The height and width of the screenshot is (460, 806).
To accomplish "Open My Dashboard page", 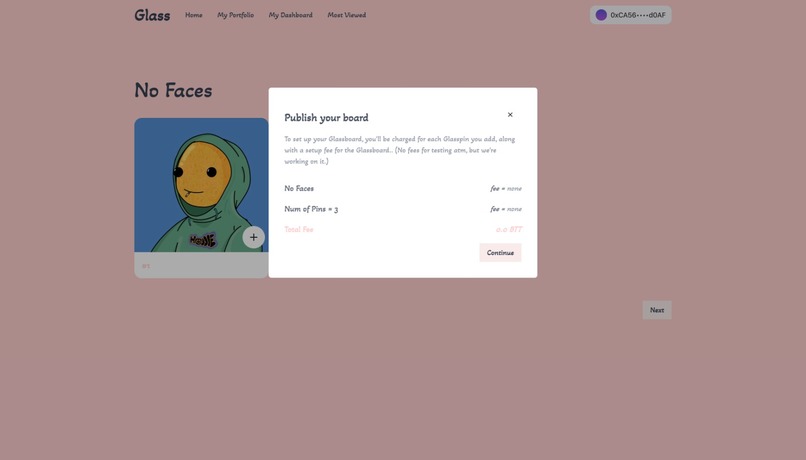I will pyautogui.click(x=290, y=15).
